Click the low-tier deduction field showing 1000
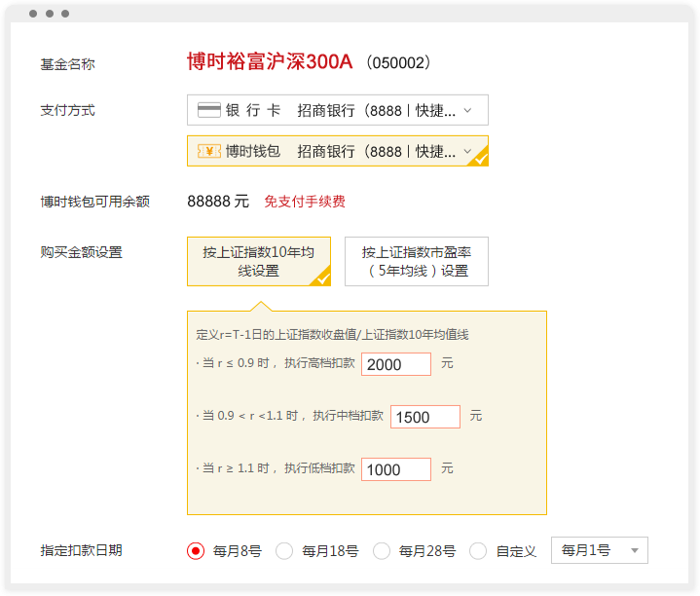700x596 pixels. click(396, 469)
